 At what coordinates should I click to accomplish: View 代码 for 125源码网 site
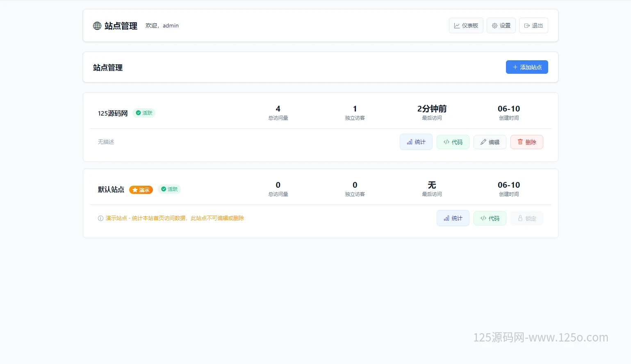tap(453, 142)
